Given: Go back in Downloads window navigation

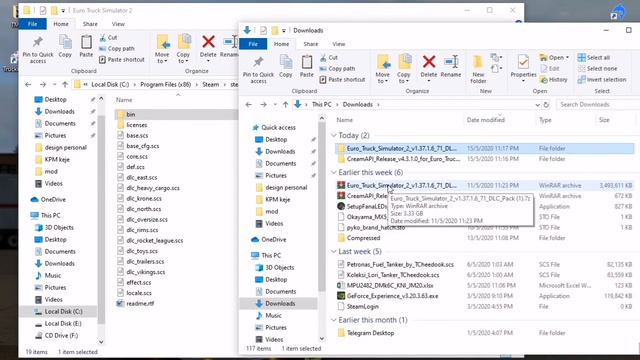Looking at the screenshot, I should [x=249, y=104].
